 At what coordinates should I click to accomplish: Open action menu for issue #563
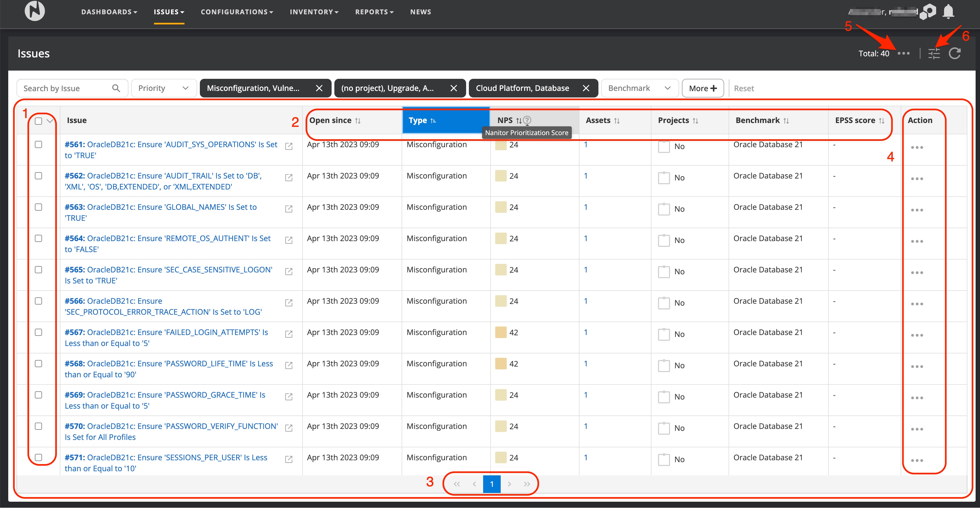click(x=917, y=210)
